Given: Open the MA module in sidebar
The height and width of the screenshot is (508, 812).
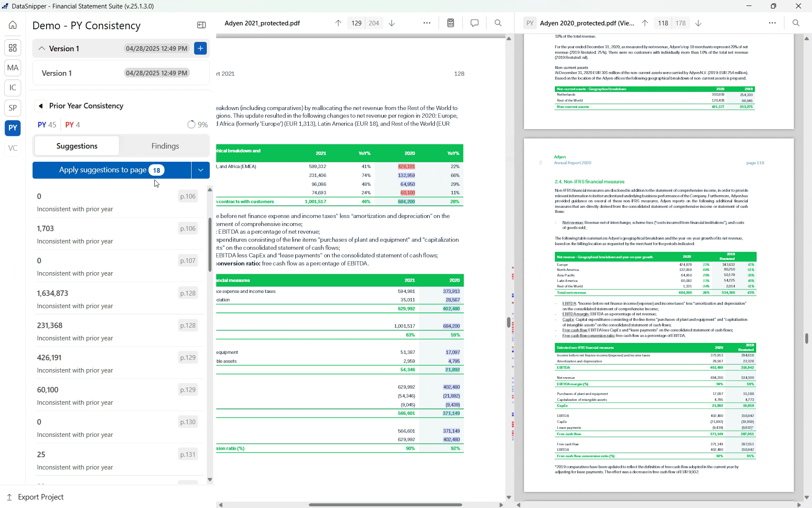Looking at the screenshot, I should click(x=13, y=68).
